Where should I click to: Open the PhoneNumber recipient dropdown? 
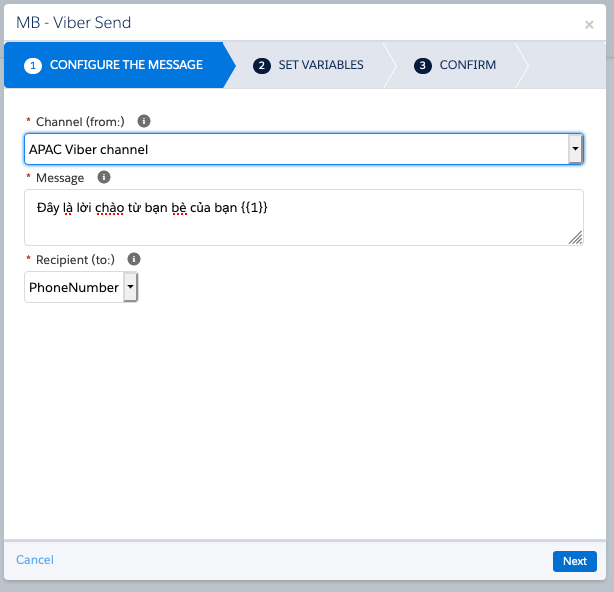click(74, 288)
